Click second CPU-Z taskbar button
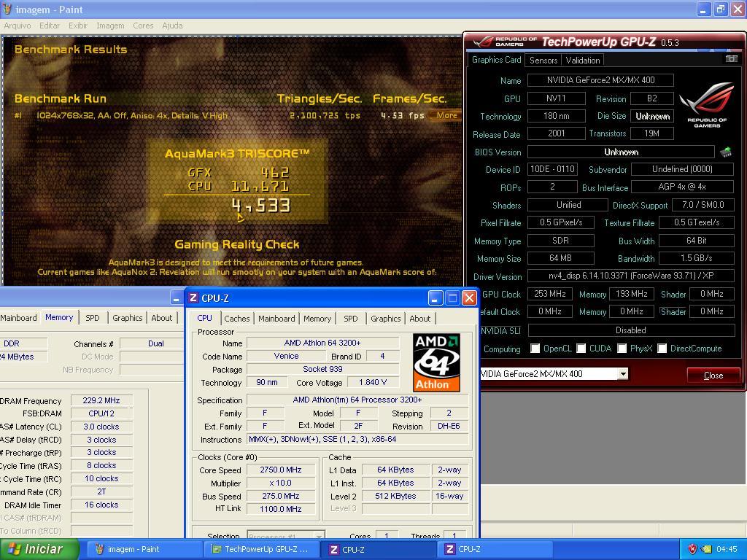The image size is (747, 560). (495, 549)
